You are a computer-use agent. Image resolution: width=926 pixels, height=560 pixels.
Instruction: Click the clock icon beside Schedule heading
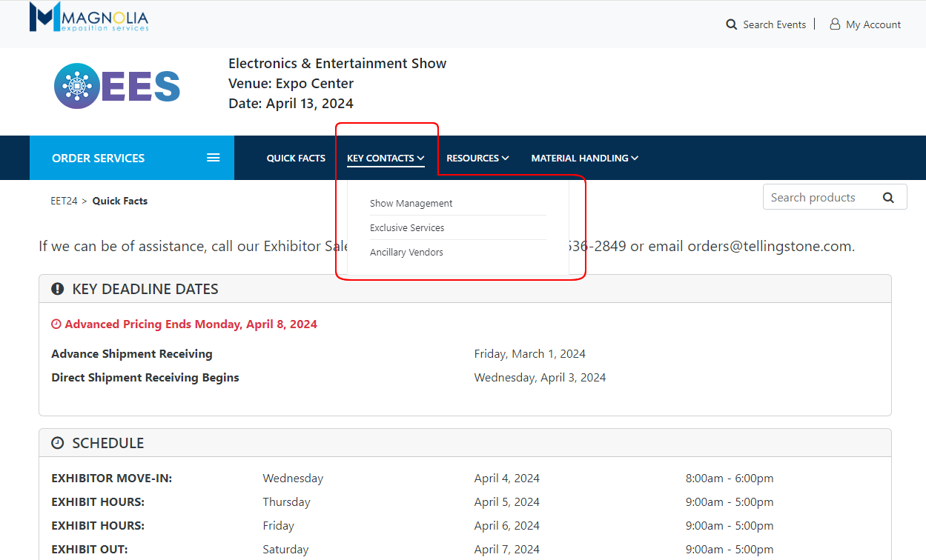(x=58, y=443)
